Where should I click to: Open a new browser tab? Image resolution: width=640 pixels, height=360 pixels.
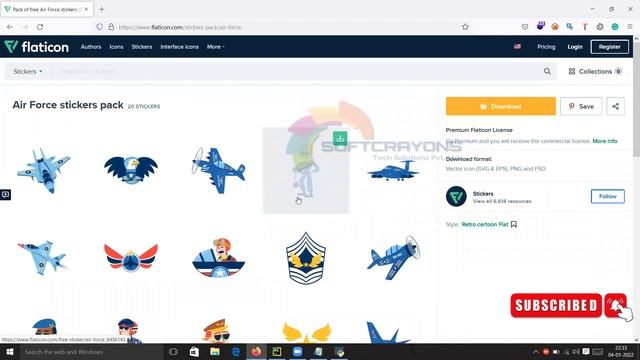coord(102,9)
